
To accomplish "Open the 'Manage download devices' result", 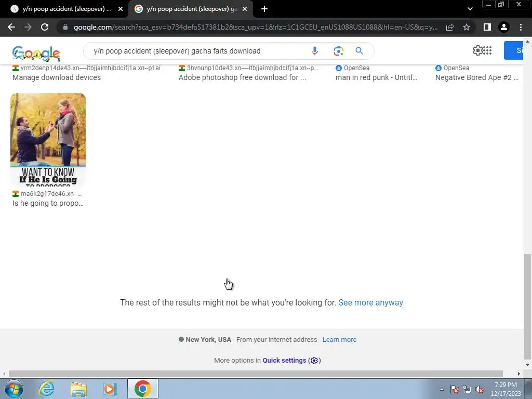I will pos(57,77).
